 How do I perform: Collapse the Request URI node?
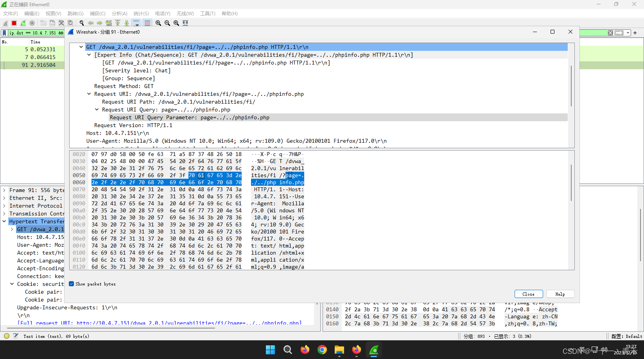tap(89, 94)
